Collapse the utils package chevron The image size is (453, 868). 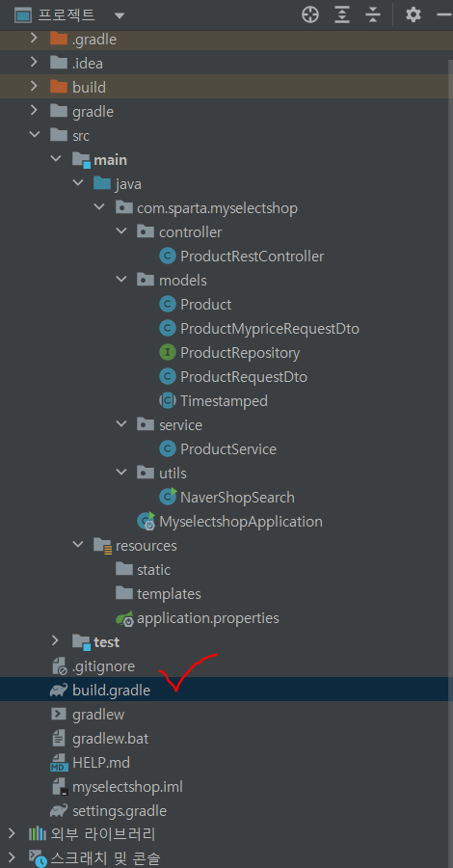[x=121, y=473]
